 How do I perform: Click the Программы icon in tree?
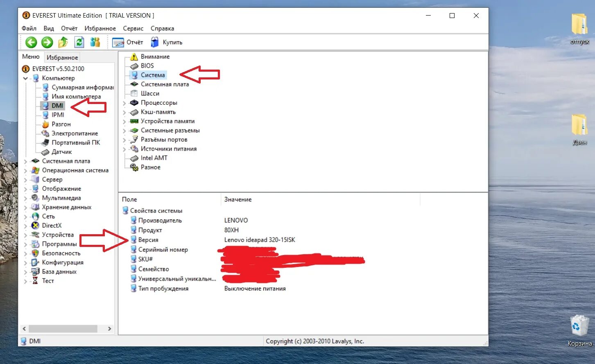[x=36, y=244]
